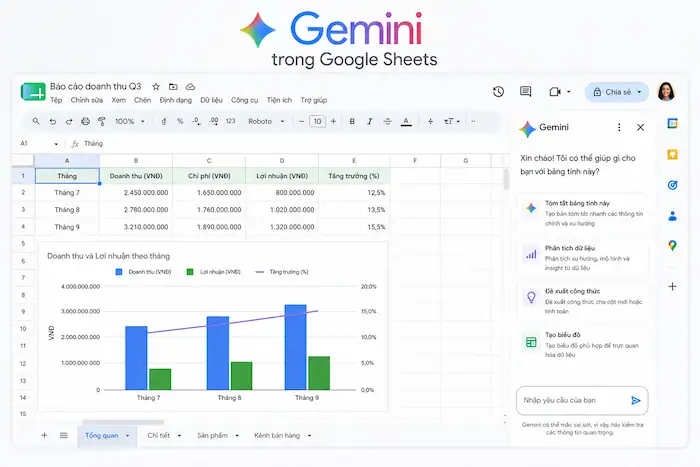The width and height of the screenshot is (700, 467).
Task: Open the Chỉnh sửa menu
Action: (87, 100)
